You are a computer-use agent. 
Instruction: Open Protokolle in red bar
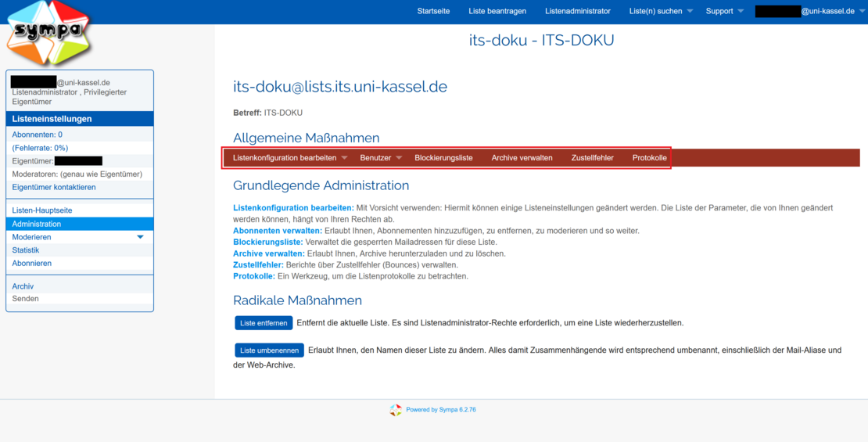[x=649, y=158]
